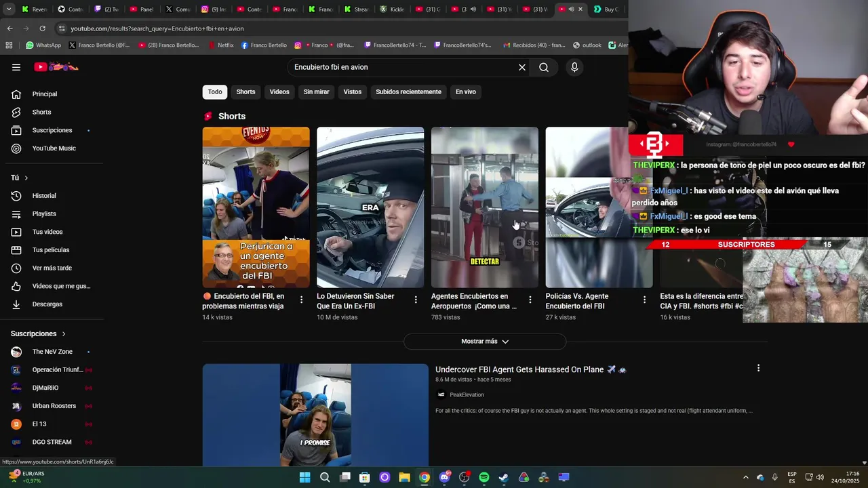This screenshot has width=868, height=488.
Task: Select the Todo filter chip
Action: click(x=215, y=91)
